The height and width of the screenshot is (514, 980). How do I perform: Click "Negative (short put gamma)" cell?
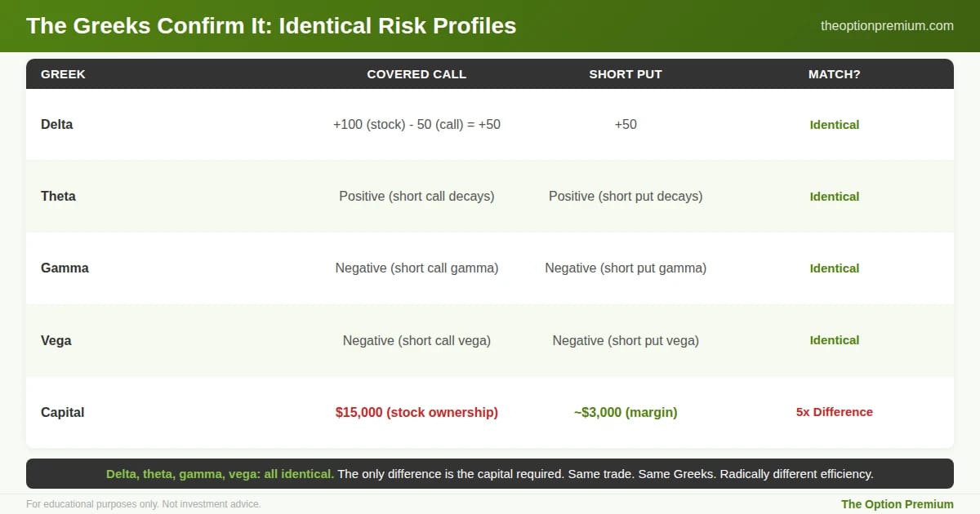click(x=626, y=268)
